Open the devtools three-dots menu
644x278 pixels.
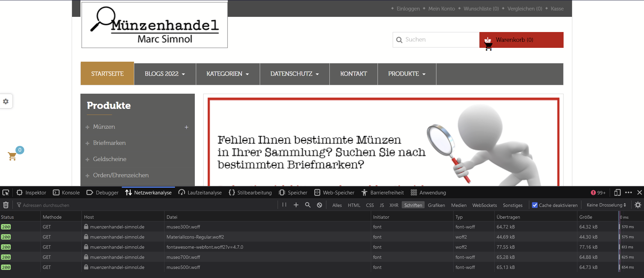coord(629,192)
